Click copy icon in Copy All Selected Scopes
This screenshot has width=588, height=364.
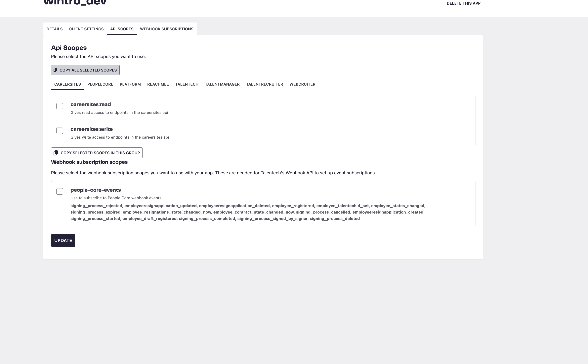click(x=55, y=70)
